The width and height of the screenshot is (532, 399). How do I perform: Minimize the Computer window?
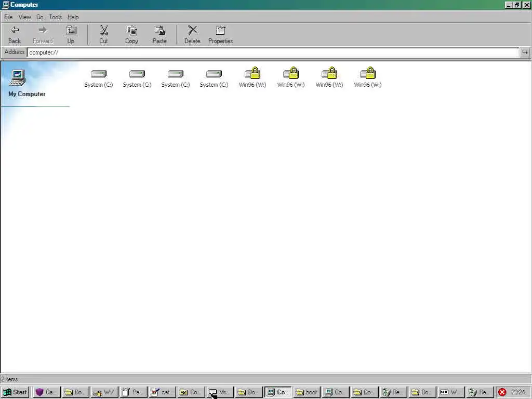(x=509, y=5)
